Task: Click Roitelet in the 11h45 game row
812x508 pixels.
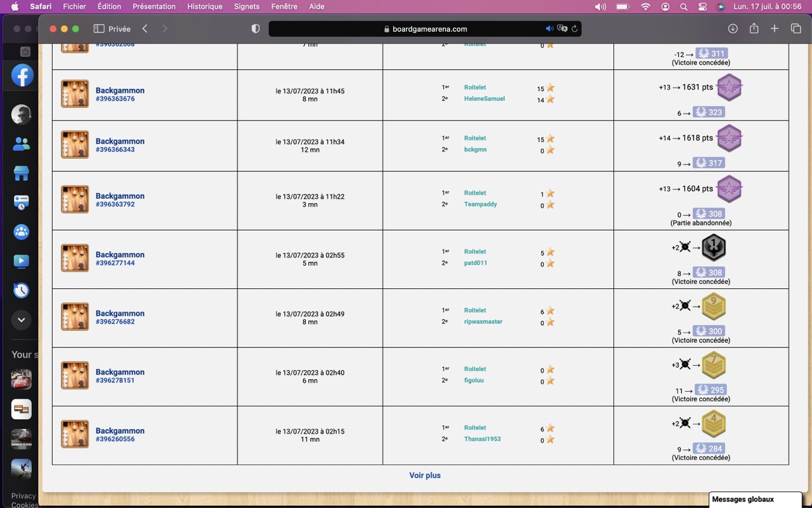Action: tap(475, 88)
